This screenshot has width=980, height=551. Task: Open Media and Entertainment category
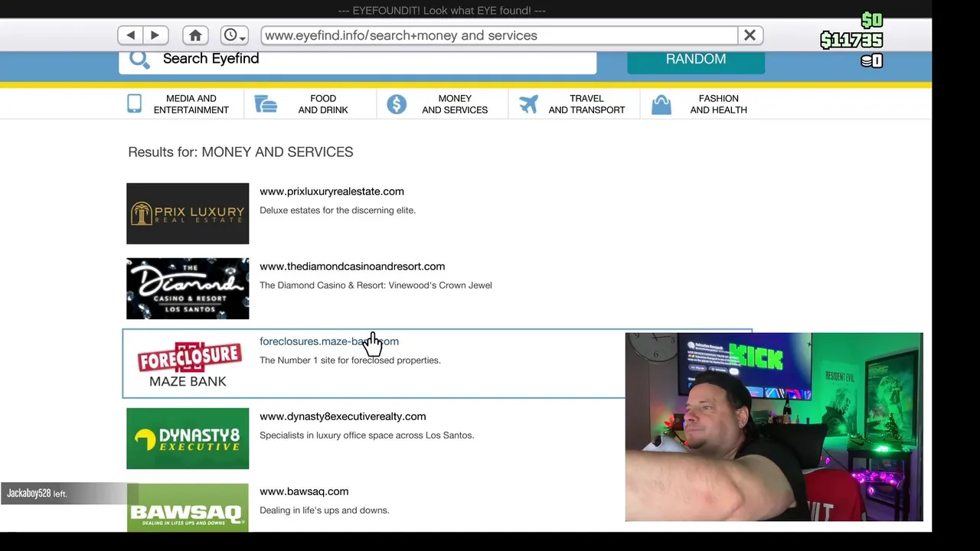coord(191,104)
